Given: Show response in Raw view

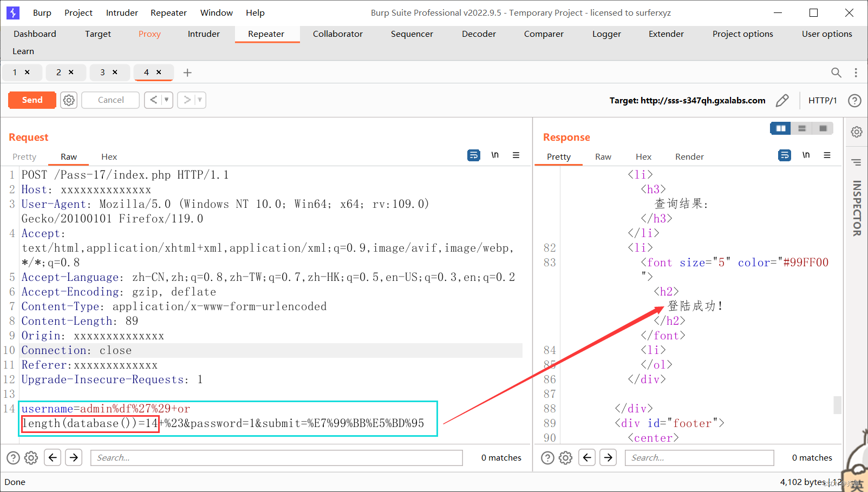Looking at the screenshot, I should point(603,156).
